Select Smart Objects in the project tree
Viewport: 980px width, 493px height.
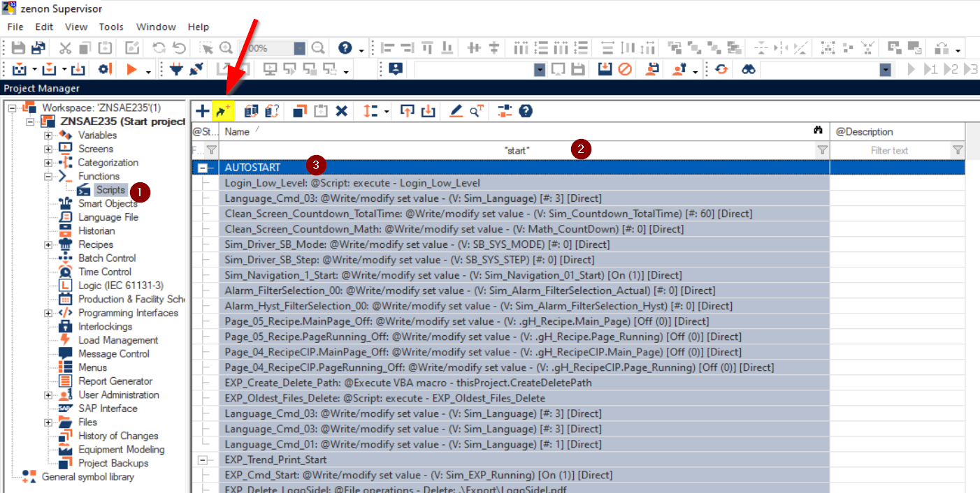tap(108, 204)
